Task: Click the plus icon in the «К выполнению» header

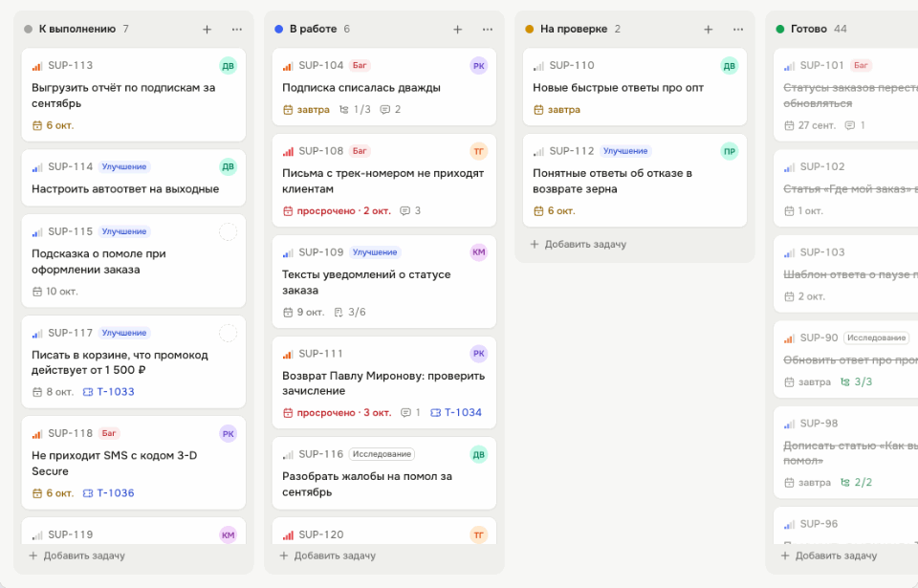Action: (207, 30)
